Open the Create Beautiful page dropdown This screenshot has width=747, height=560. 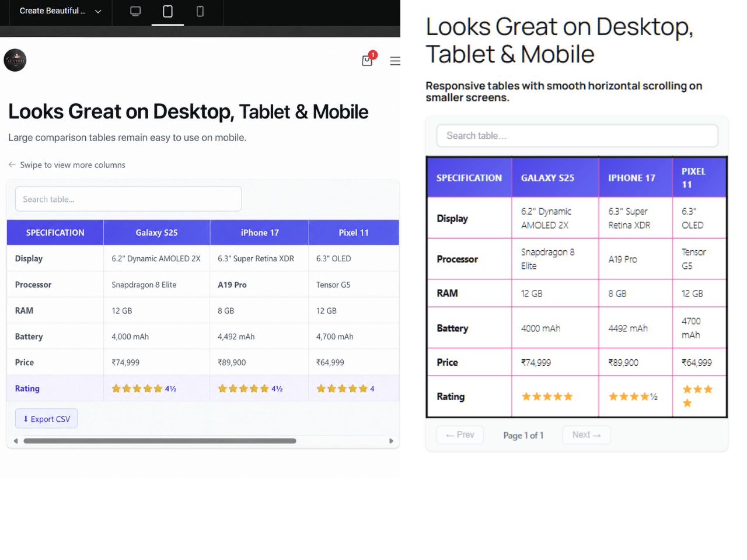60,11
